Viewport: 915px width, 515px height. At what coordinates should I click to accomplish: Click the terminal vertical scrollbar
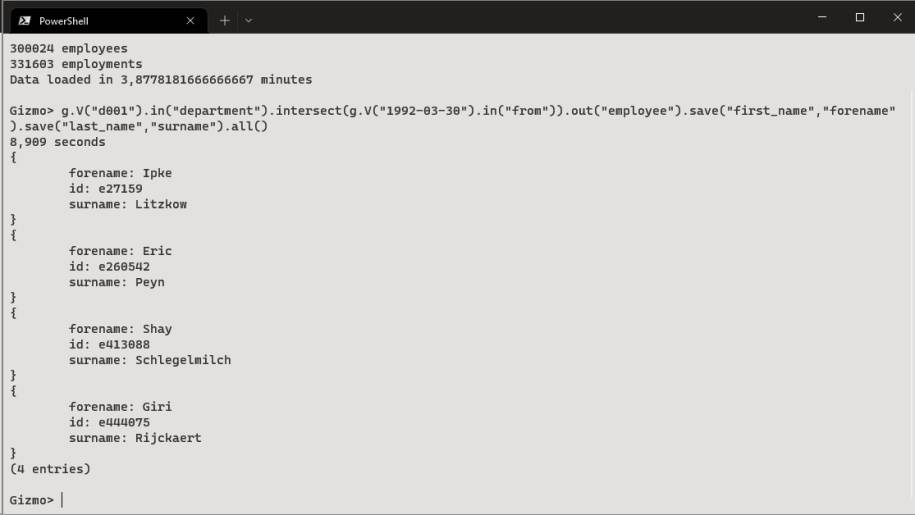point(909,273)
